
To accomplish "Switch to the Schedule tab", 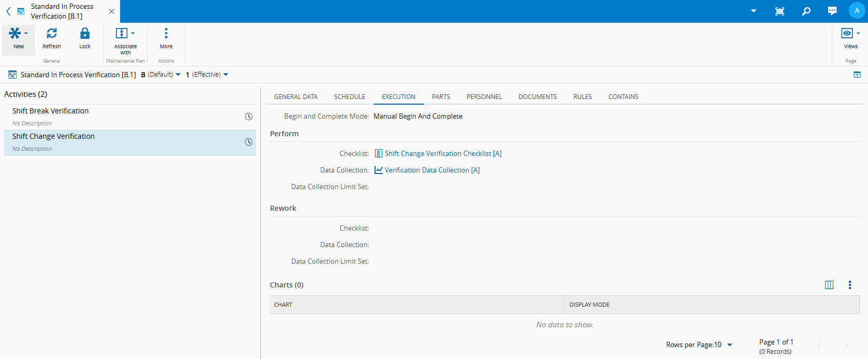I will tap(349, 97).
